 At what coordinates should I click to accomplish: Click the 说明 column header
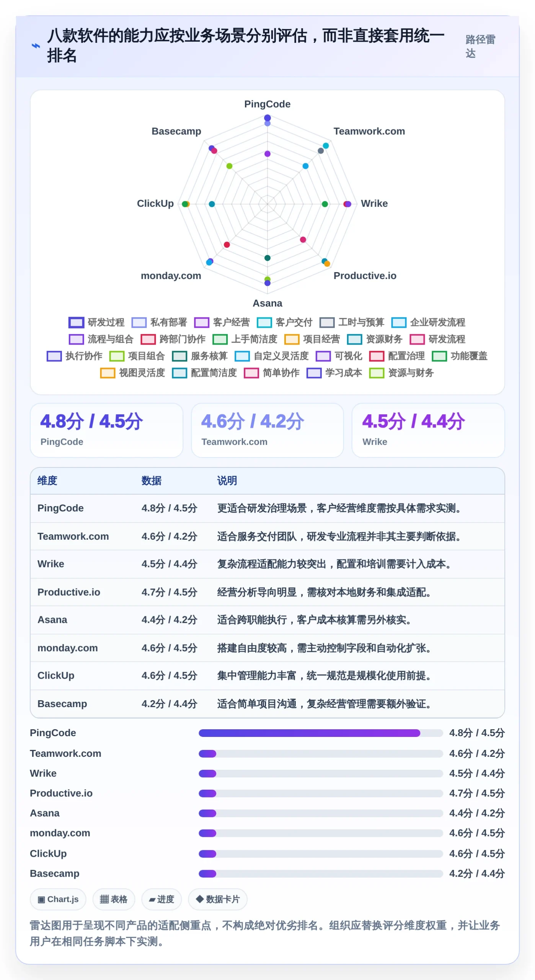(227, 481)
